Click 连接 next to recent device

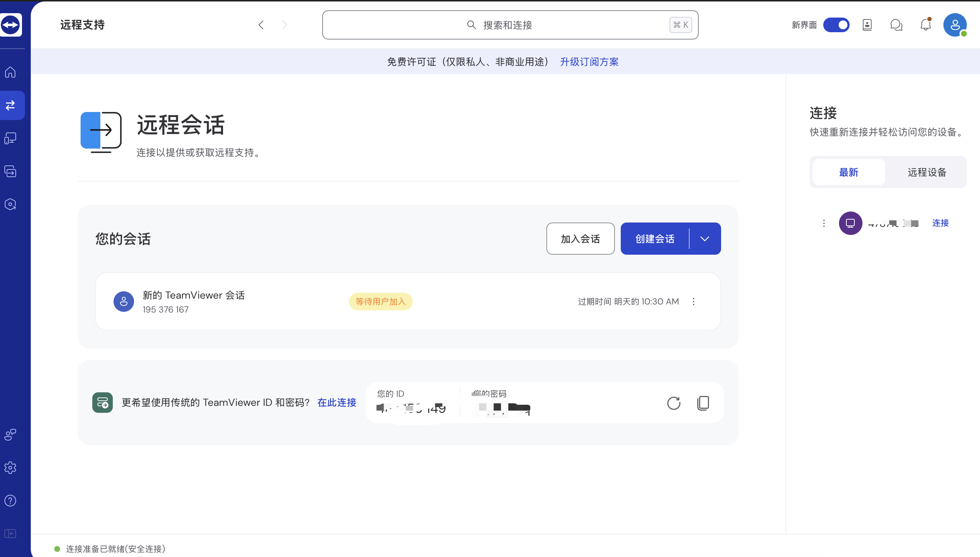[x=940, y=223]
